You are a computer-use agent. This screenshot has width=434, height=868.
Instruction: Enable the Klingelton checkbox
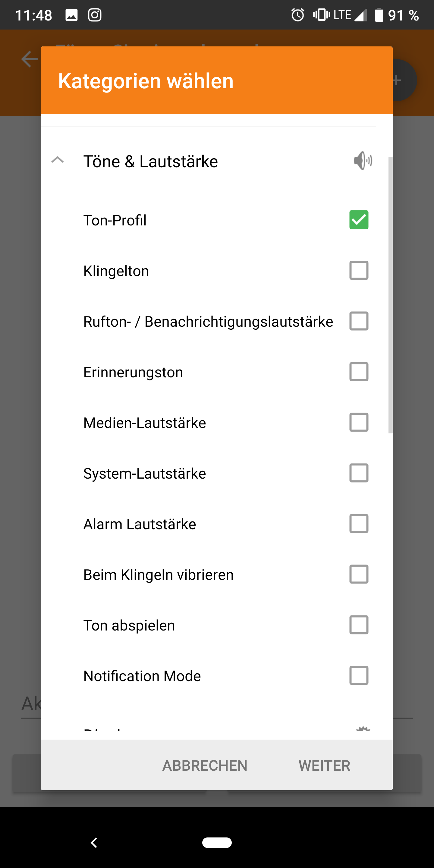[359, 270]
